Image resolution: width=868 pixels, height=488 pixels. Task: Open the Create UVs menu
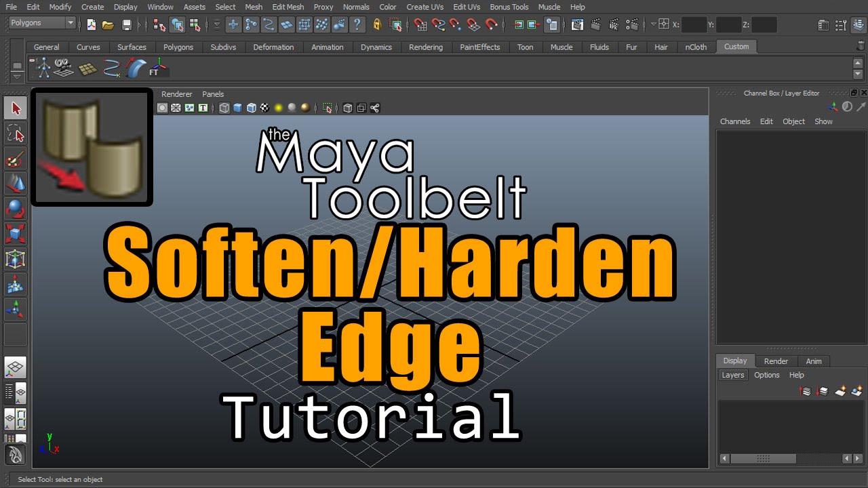coord(425,7)
